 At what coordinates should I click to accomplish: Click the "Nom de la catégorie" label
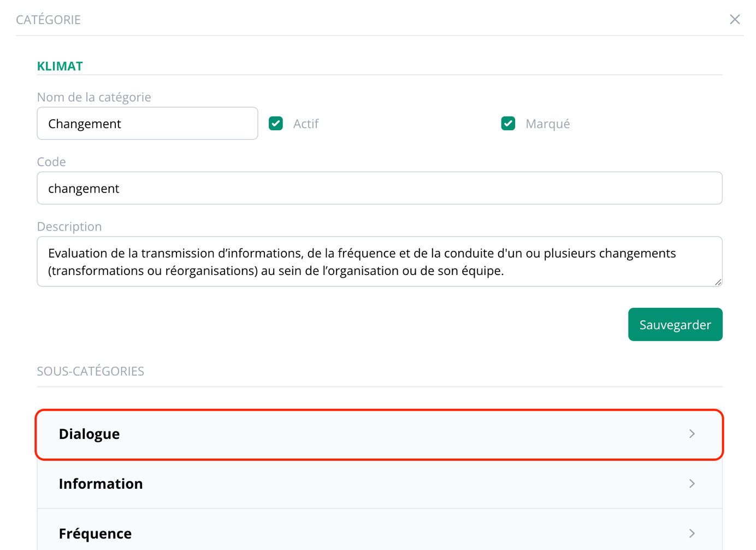pos(94,97)
